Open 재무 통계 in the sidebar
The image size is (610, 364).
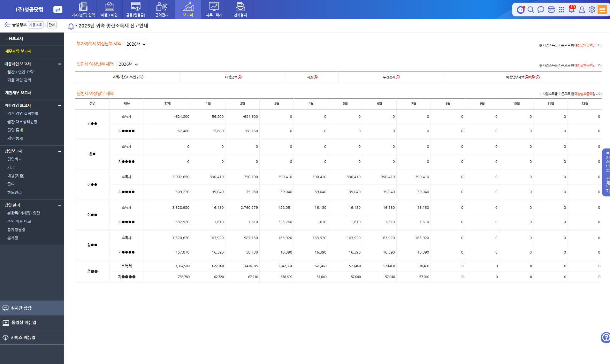(15, 139)
